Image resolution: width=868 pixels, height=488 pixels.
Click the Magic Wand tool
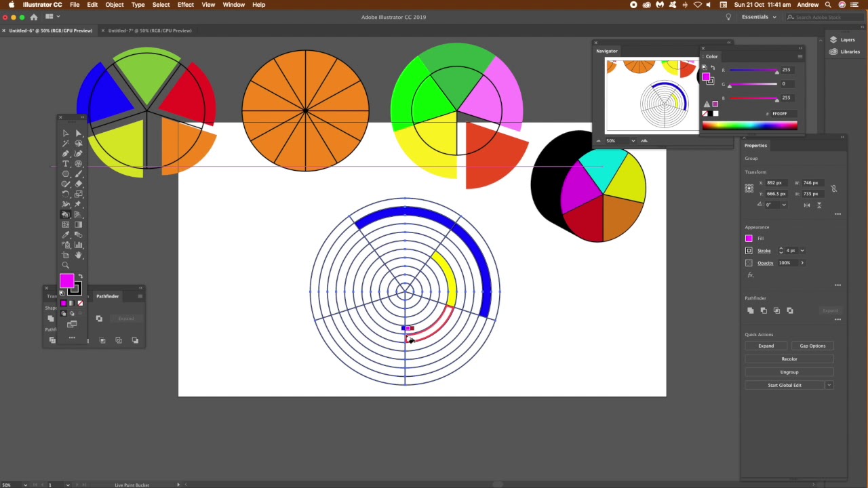tap(66, 144)
